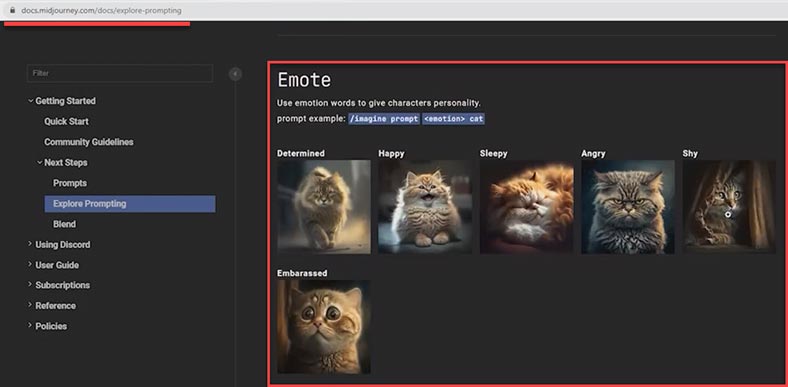
Task: Expand the Reference chevron
Action: pos(30,305)
